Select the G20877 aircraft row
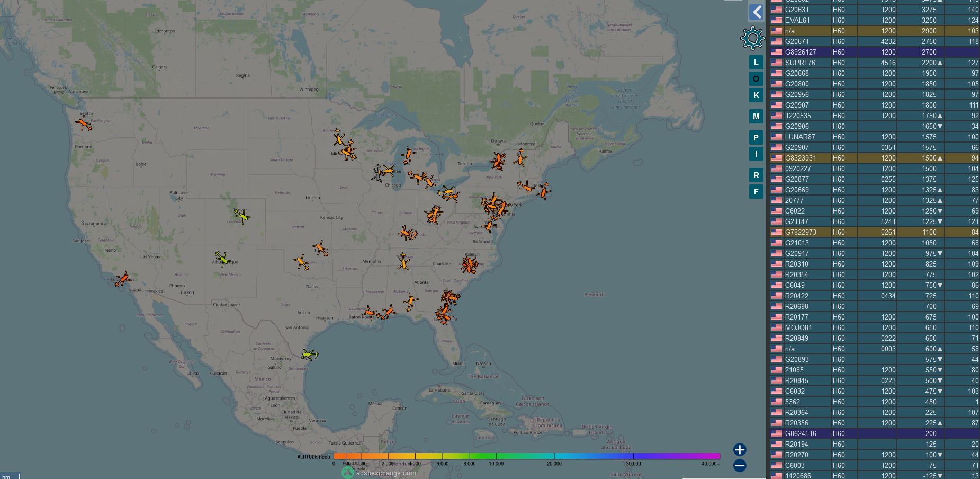The width and height of the screenshot is (980, 479). pos(875,179)
